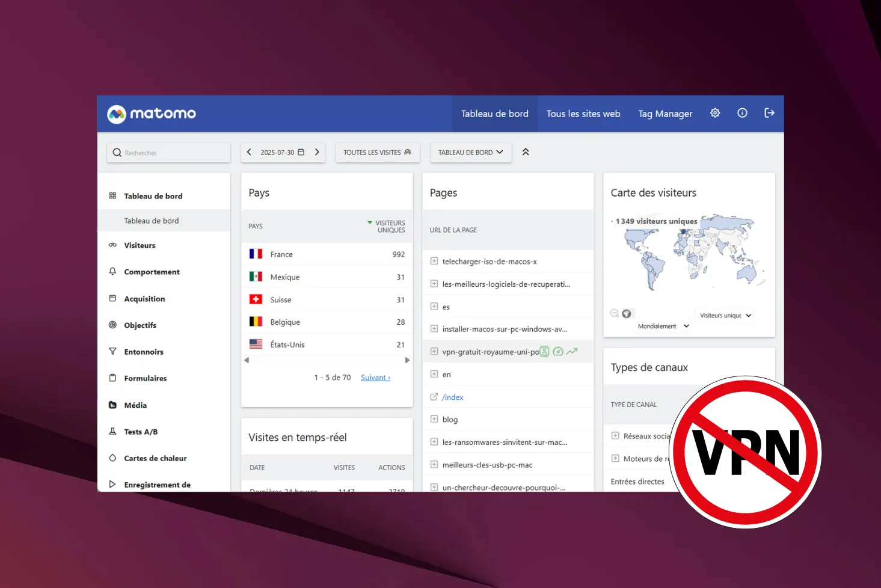Click zoom out icon on visitor map
This screenshot has width=881, height=588.
(x=614, y=313)
